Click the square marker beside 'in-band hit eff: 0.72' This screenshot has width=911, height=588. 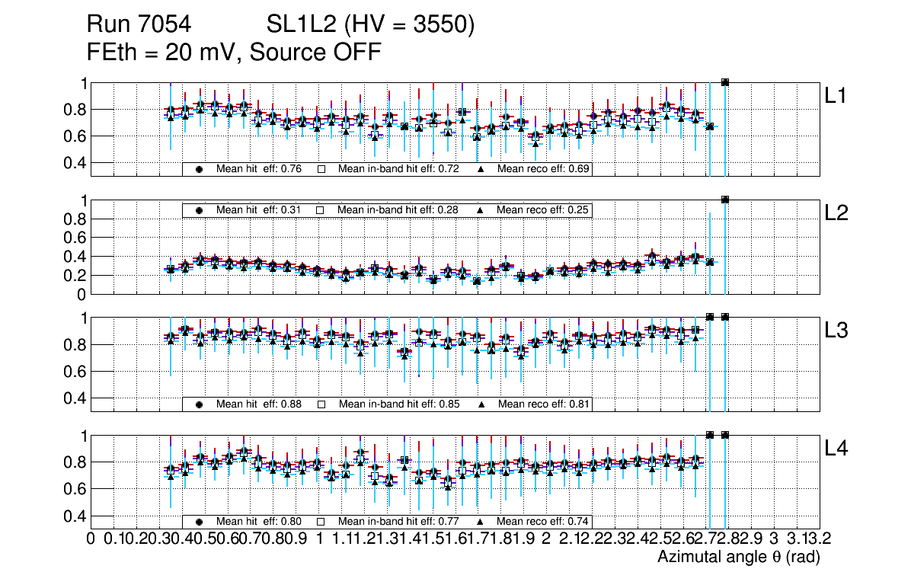[321, 169]
